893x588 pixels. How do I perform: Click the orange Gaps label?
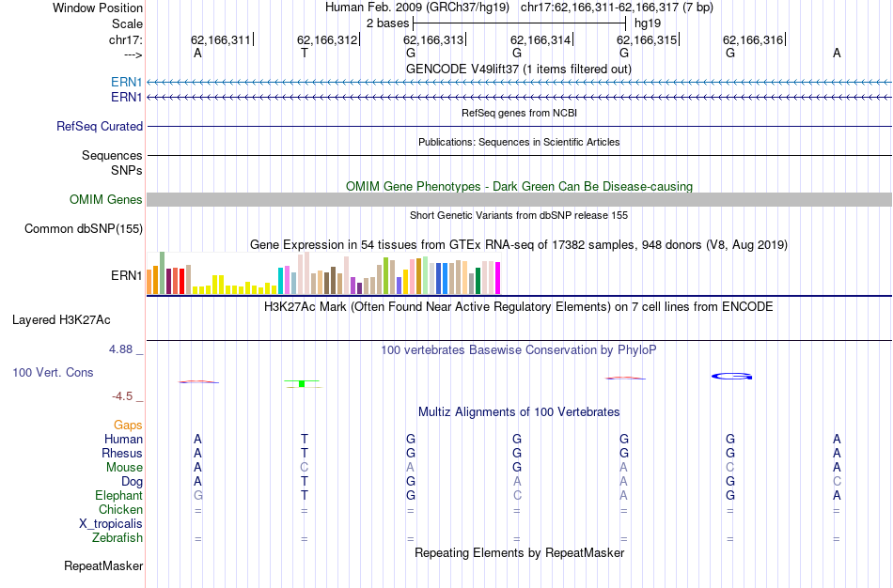pos(128,426)
